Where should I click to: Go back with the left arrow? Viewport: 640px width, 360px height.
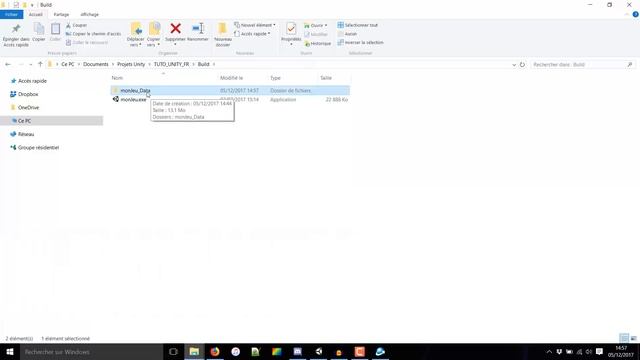pos(8,64)
